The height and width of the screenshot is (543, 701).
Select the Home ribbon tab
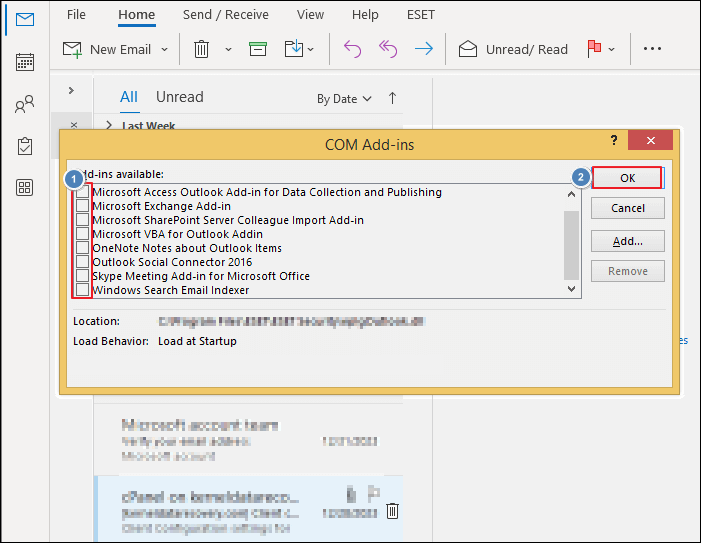click(136, 15)
